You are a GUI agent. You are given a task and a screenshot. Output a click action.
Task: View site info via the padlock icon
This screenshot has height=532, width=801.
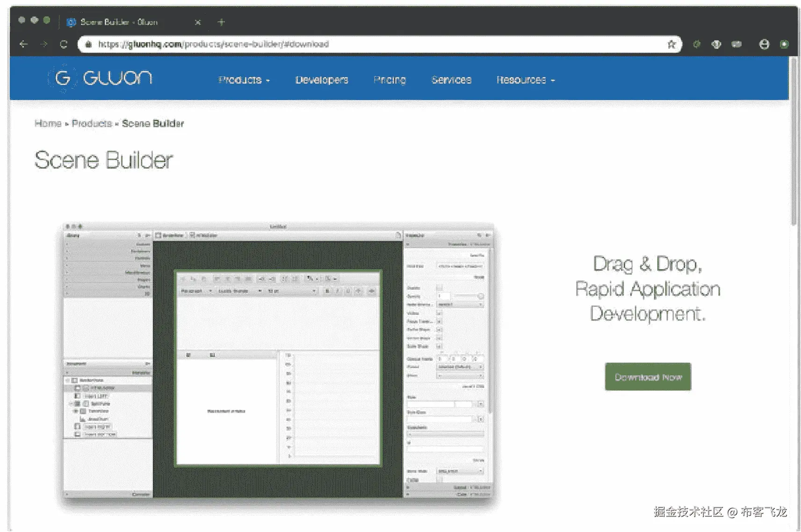[88, 44]
